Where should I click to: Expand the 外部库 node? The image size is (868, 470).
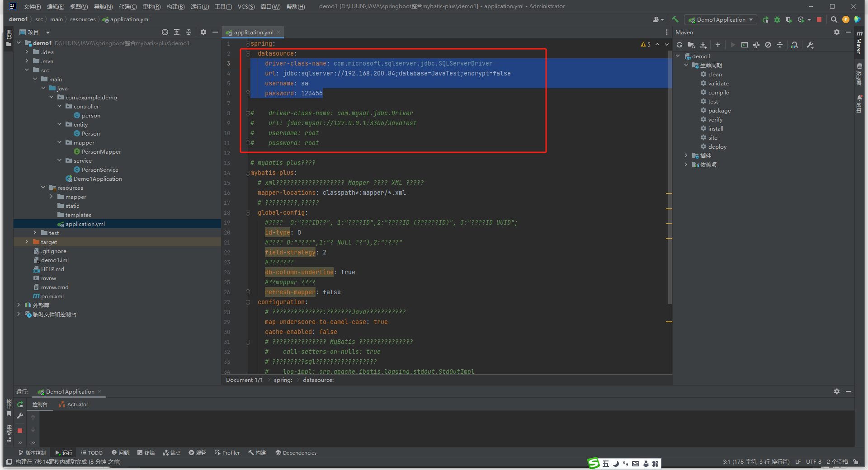click(19, 305)
